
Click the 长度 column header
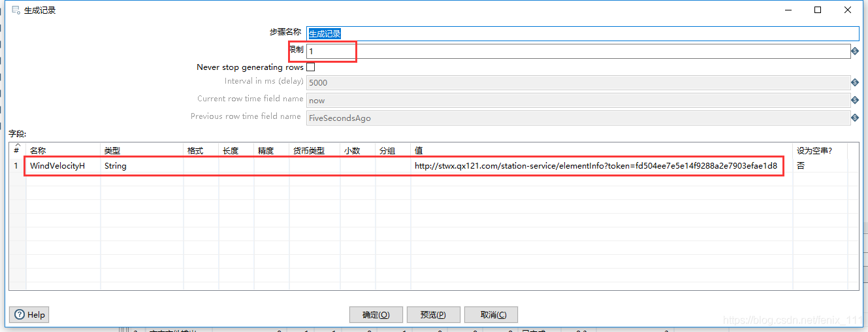[236, 150]
